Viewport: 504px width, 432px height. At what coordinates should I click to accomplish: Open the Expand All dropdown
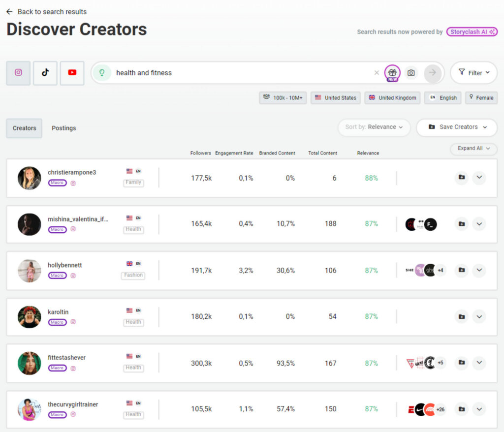point(473,149)
